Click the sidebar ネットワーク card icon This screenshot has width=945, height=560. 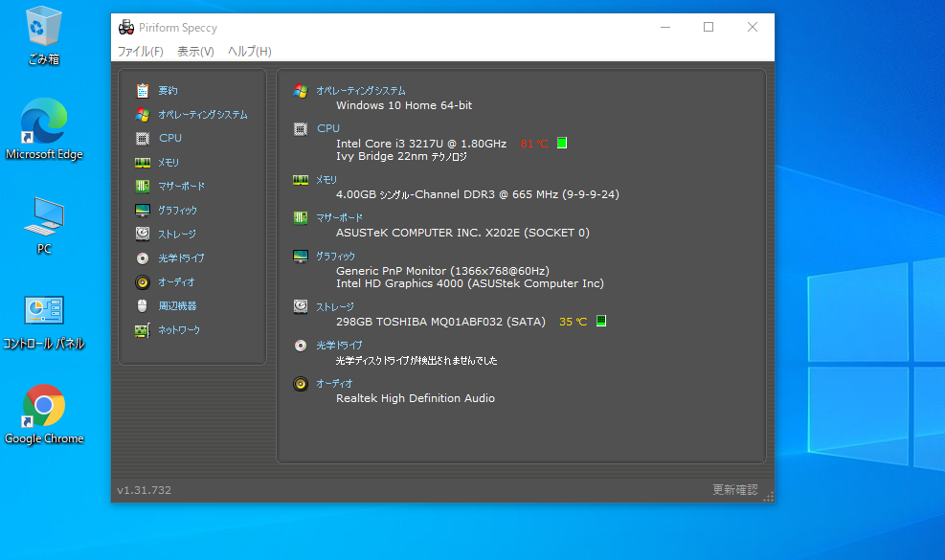143,329
